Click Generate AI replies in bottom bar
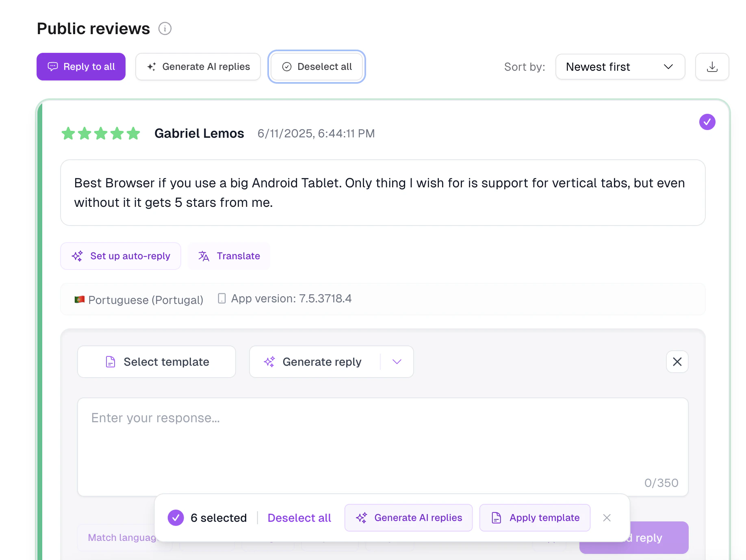This screenshot has height=560, width=746. pyautogui.click(x=409, y=518)
